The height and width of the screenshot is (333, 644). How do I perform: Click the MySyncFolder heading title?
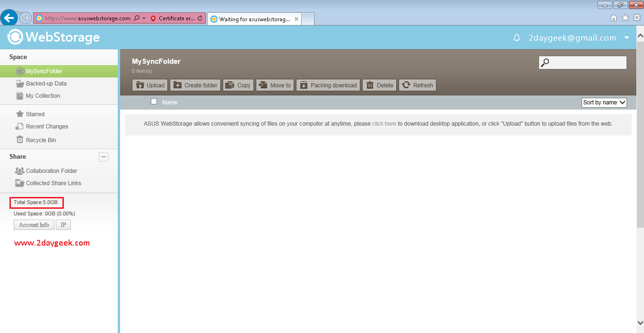pos(156,61)
